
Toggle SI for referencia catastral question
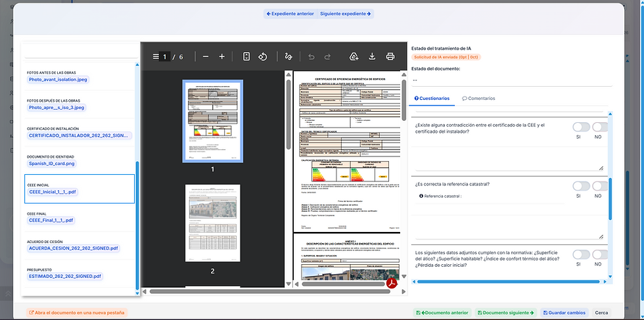[581, 186]
